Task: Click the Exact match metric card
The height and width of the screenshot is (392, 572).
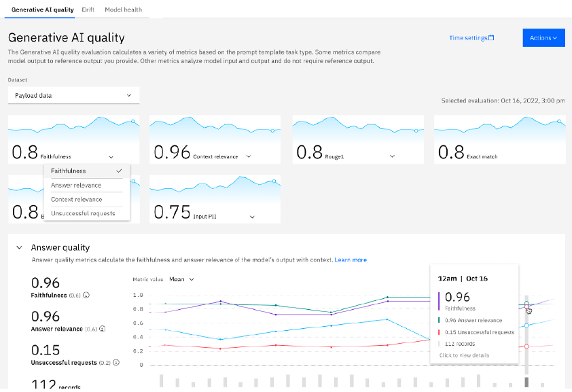Action: (x=500, y=139)
